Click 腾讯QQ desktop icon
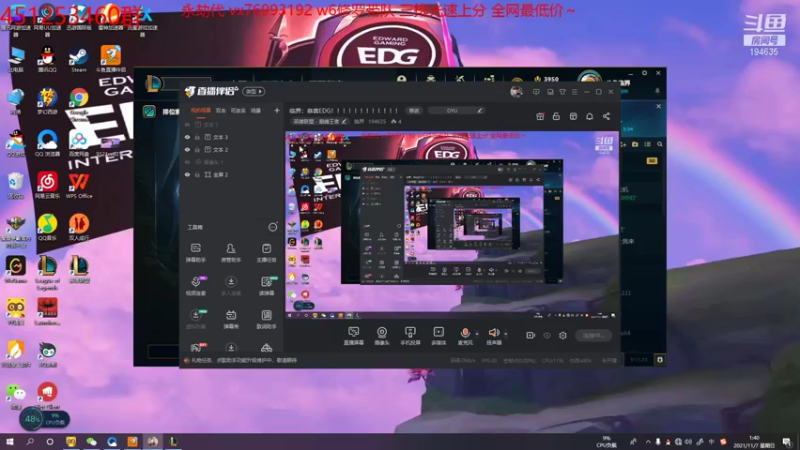Screen dimensions: 800x450 47,60
